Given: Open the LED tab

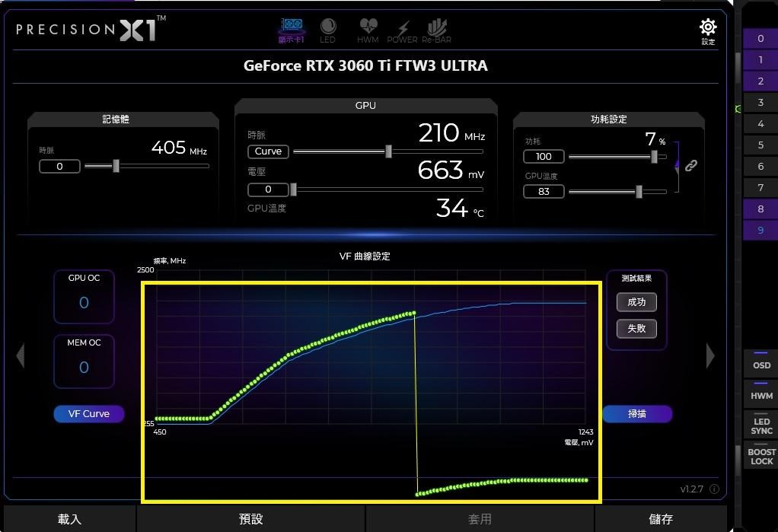Looking at the screenshot, I should [327, 30].
